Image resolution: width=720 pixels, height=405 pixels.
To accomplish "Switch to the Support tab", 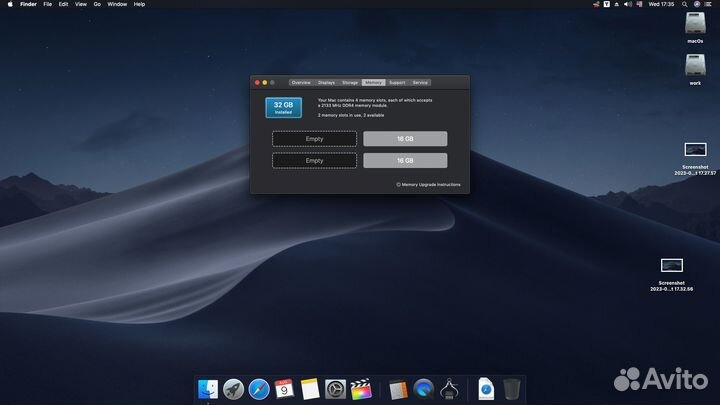I will click(x=397, y=83).
